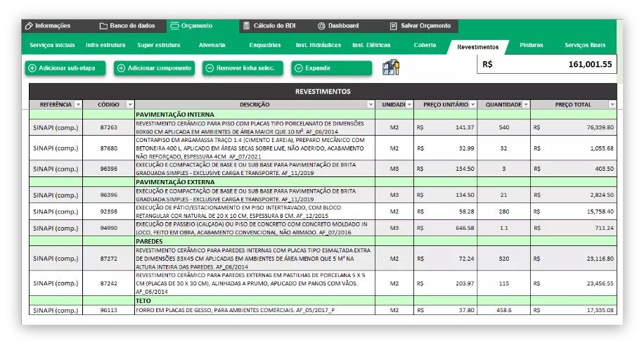Select the FORRO EM PLACAS DE GESSO description
The width and height of the screenshot is (644, 348).
[255, 310]
